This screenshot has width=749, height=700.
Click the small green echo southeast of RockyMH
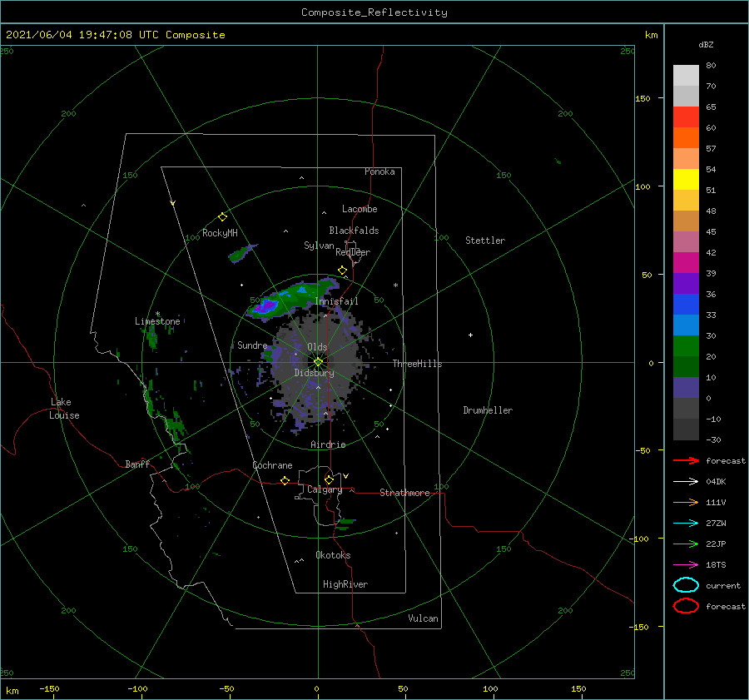(x=242, y=253)
